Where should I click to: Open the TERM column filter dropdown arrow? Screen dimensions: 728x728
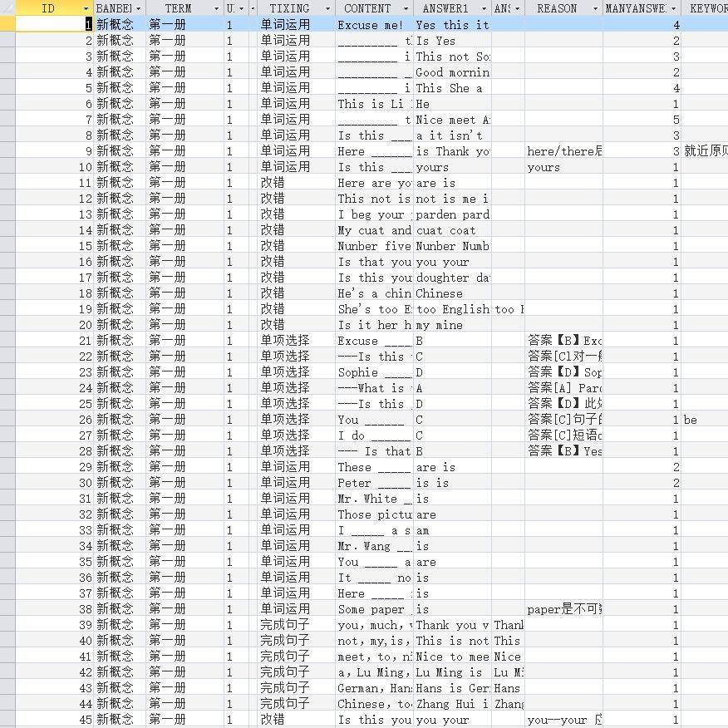(216, 9)
